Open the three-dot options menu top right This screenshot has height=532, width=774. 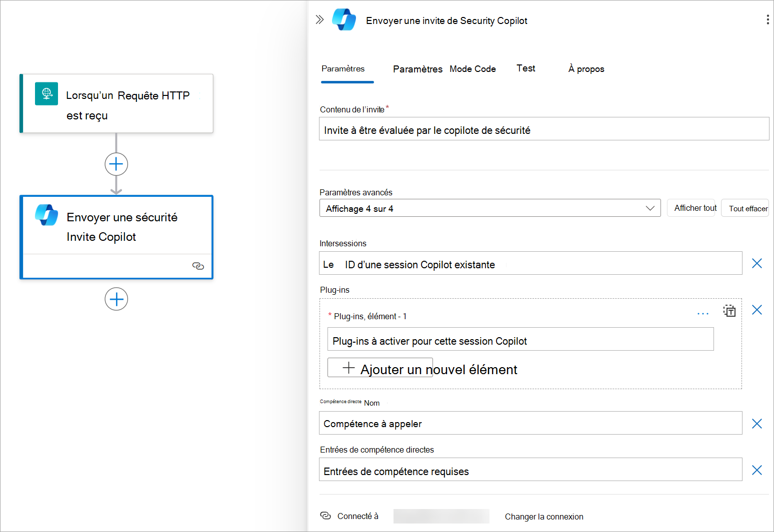pyautogui.click(x=767, y=19)
